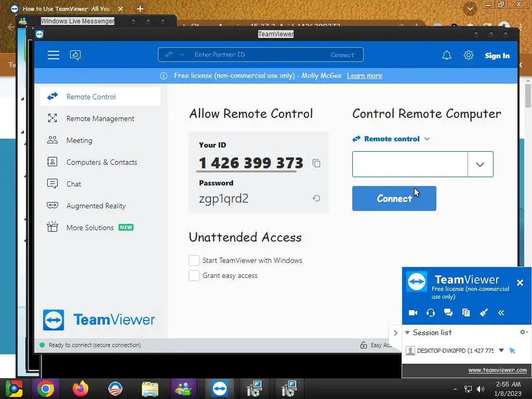532x399 pixels.
Task: Open TeamViewer settings gear
Action: pyautogui.click(x=469, y=55)
